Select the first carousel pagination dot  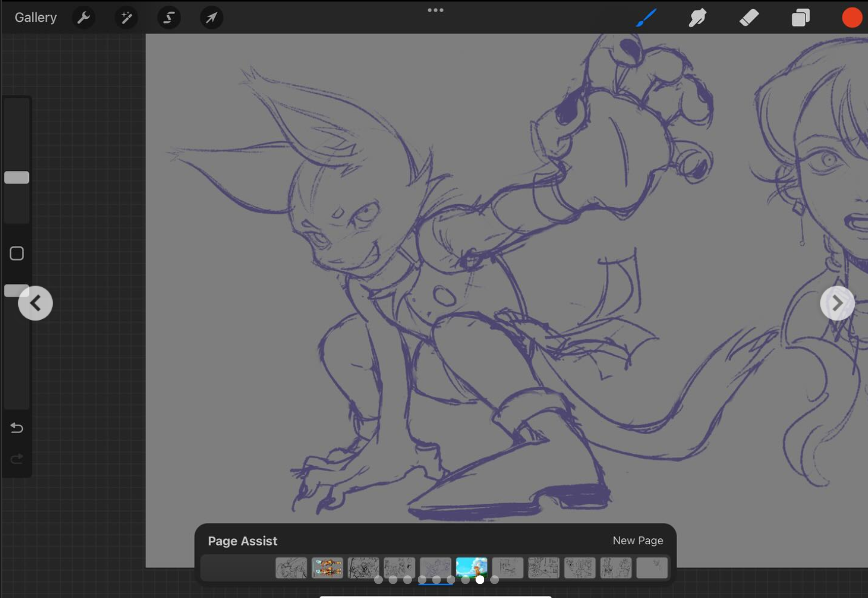point(378,580)
